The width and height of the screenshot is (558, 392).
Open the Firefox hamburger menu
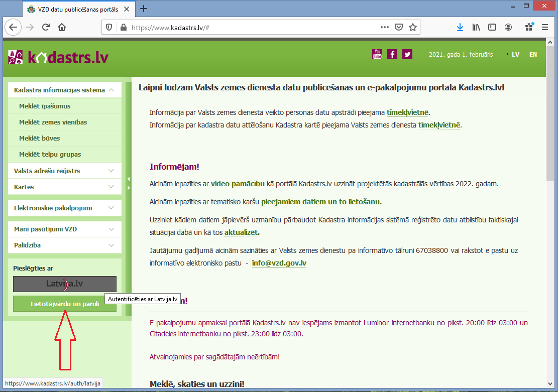tap(544, 28)
